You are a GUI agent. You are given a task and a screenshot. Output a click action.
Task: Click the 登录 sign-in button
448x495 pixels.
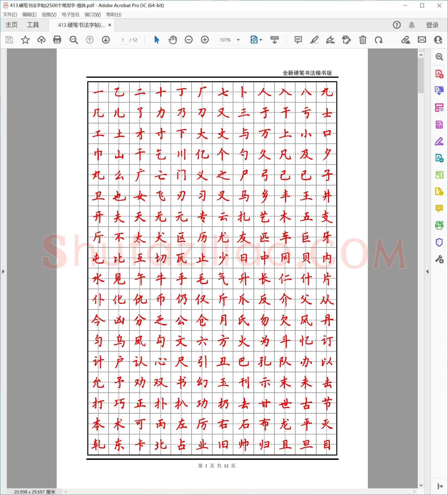click(x=432, y=25)
